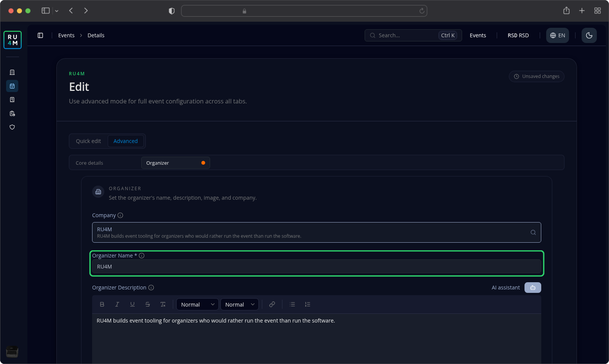Open EN language selector
609x364 pixels.
coord(557,35)
